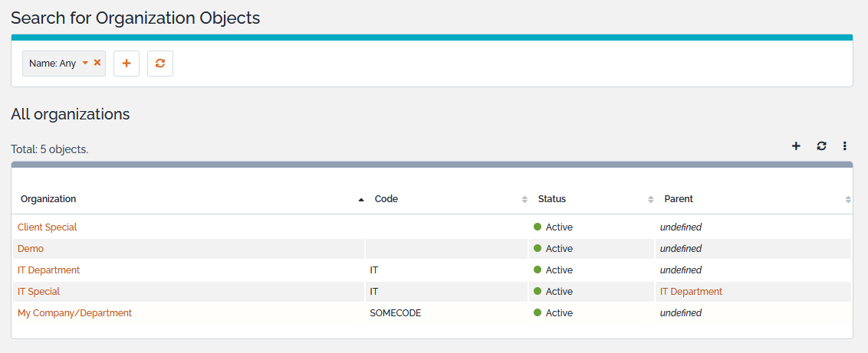The height and width of the screenshot is (353, 868).
Task: Open the Client Special organization
Action: click(48, 227)
